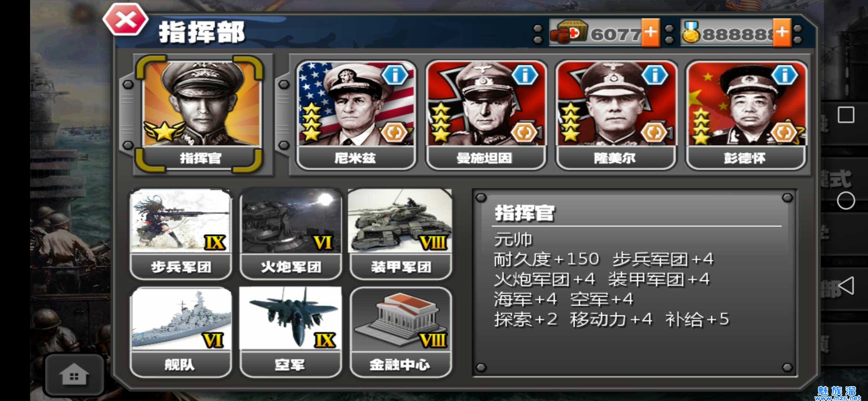Open the 装甲军团 upgrade
The height and width of the screenshot is (401, 868).
coord(401,234)
